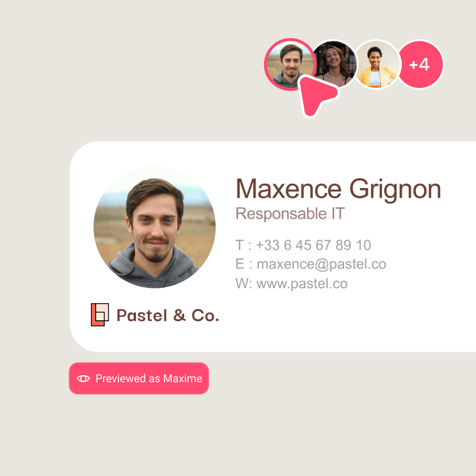Open the maxence@pastel.co email link
This screenshot has width=476, height=476.
(321, 264)
